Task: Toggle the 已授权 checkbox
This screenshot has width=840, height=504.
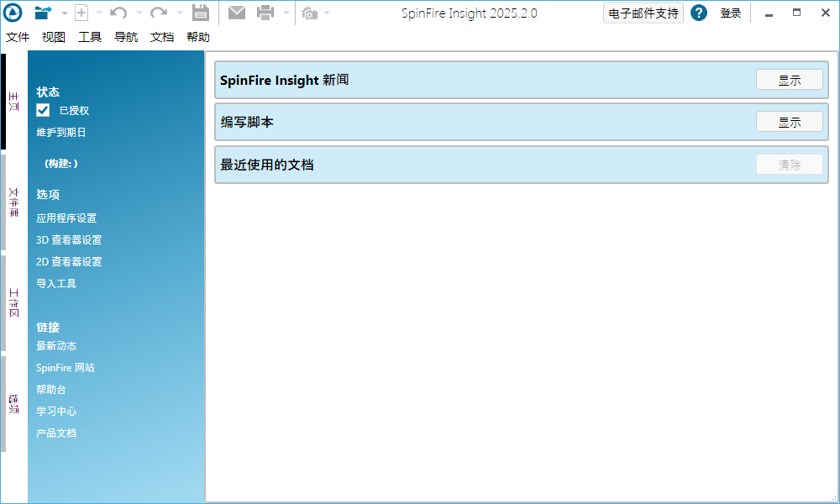Action: (x=43, y=110)
